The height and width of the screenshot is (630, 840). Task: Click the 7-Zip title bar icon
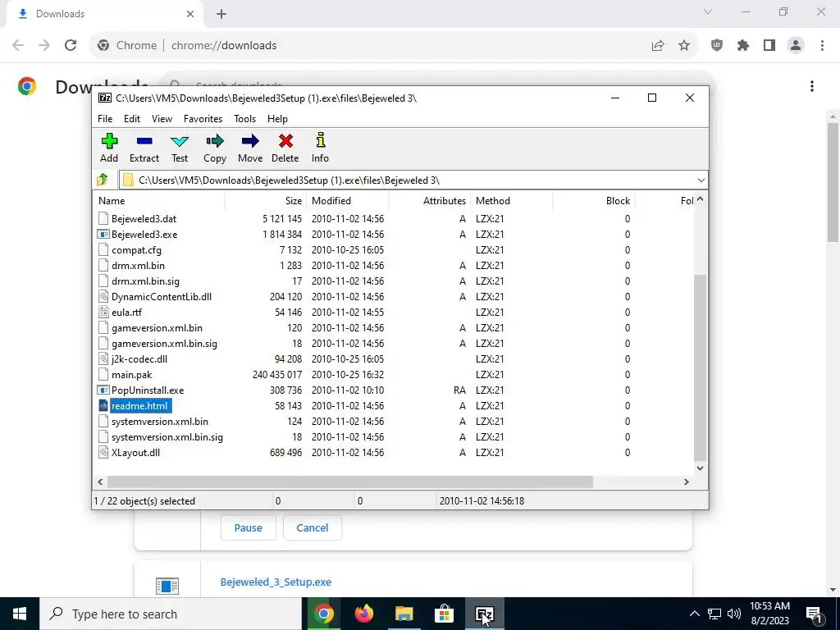106,98
